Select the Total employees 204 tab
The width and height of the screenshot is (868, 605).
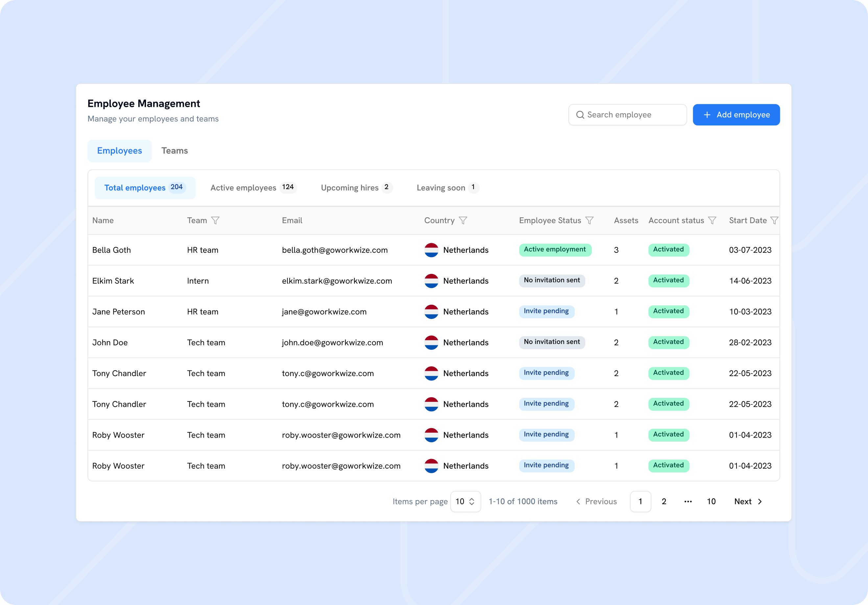point(145,187)
